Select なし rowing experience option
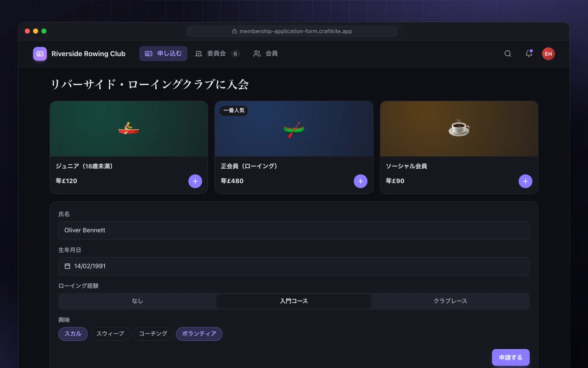Viewport: 588px width, 368px height. click(x=137, y=301)
